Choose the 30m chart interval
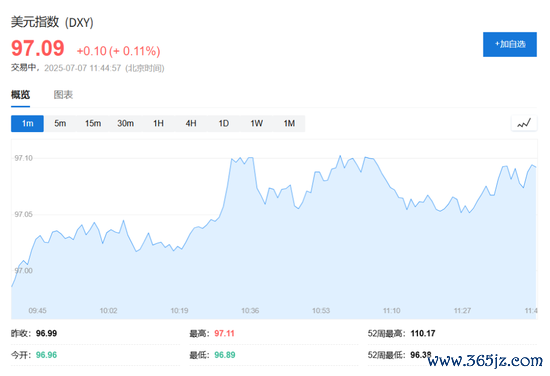The height and width of the screenshot is (376, 550). click(126, 123)
